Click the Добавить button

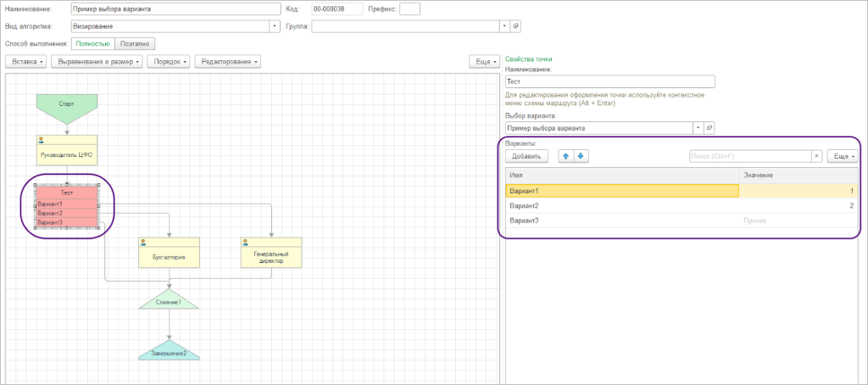[x=526, y=156]
